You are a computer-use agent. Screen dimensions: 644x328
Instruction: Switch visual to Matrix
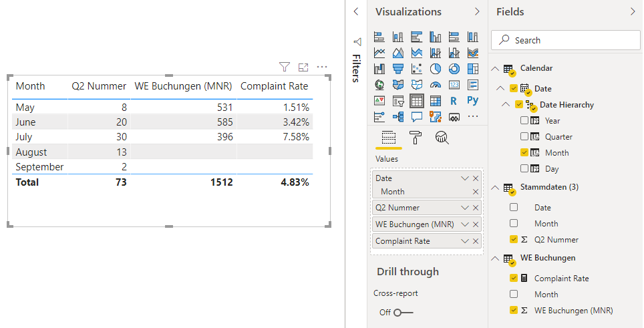[x=436, y=101]
